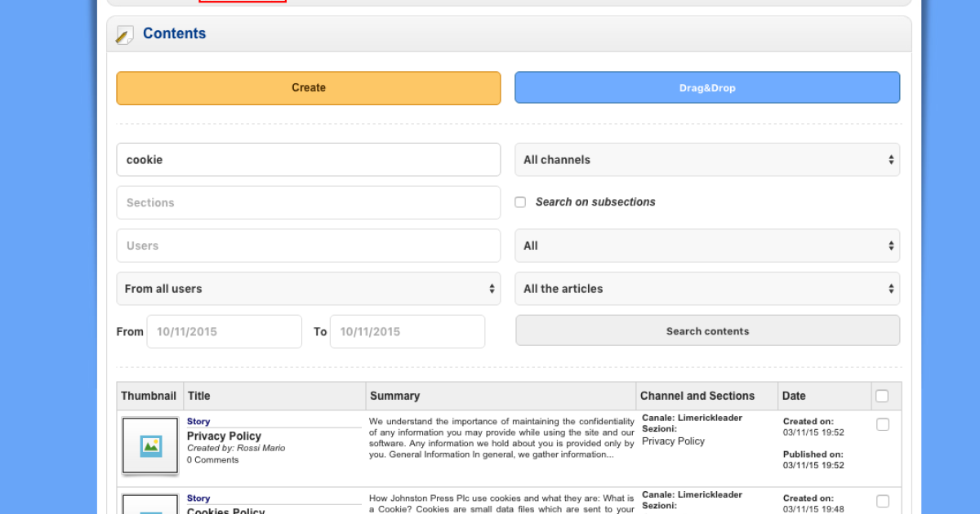Click the Contents pencil note icon
Viewport: 980px width, 514px height.
125,34
